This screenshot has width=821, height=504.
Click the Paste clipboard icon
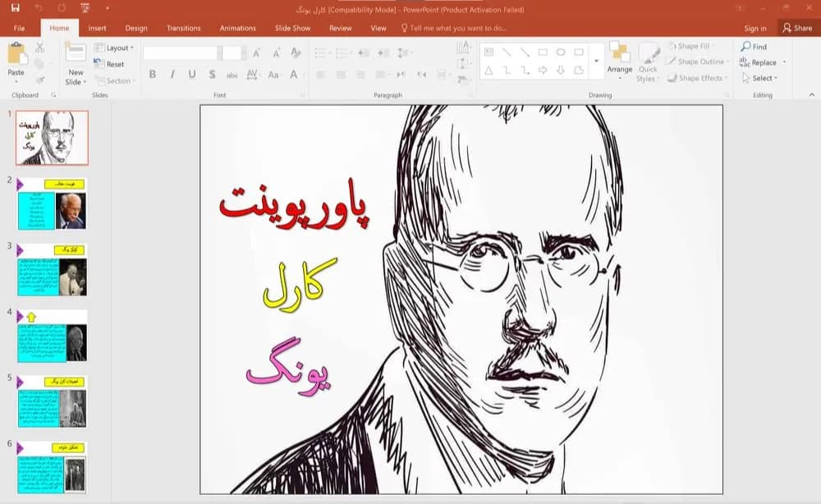coord(16,53)
